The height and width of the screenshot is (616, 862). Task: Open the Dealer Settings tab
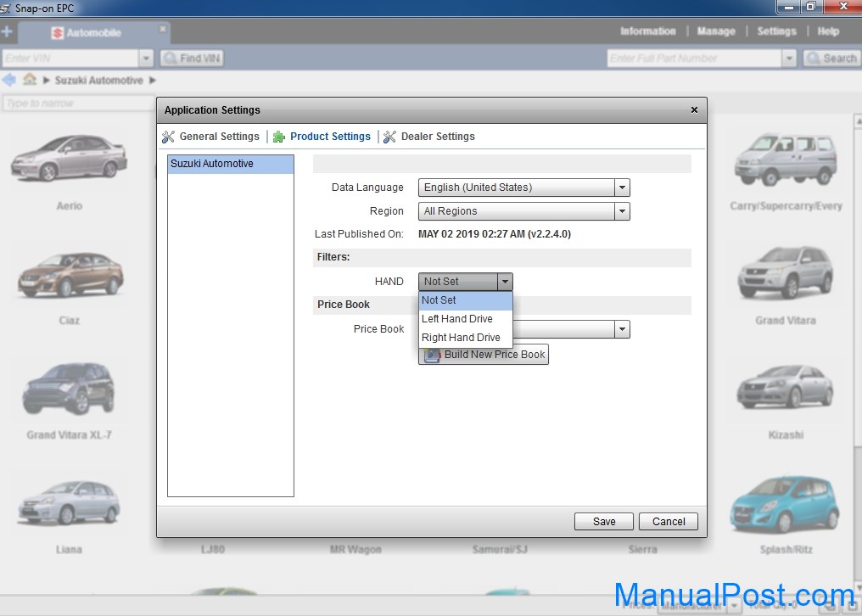pyautogui.click(x=438, y=137)
